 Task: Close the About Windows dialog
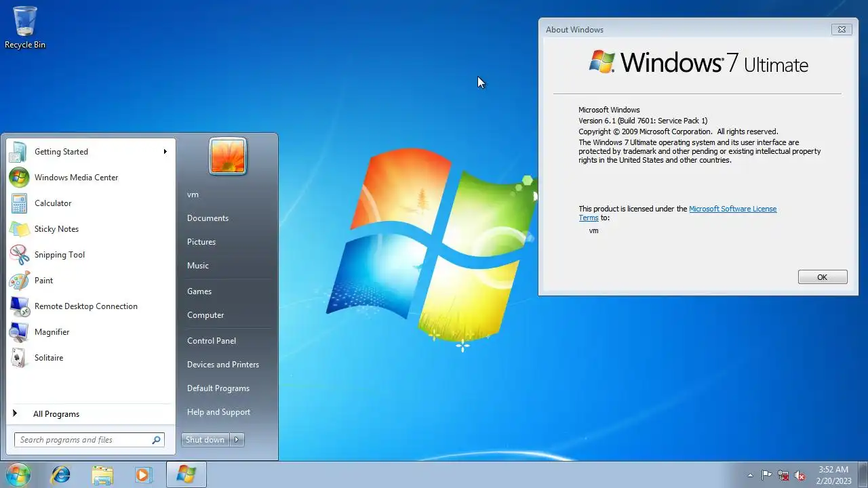click(x=842, y=29)
